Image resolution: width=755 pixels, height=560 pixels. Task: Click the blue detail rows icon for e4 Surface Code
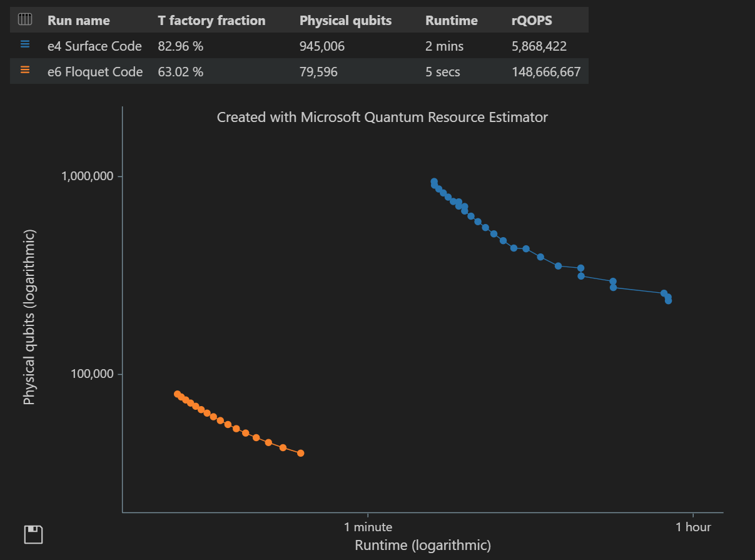pyautogui.click(x=24, y=44)
